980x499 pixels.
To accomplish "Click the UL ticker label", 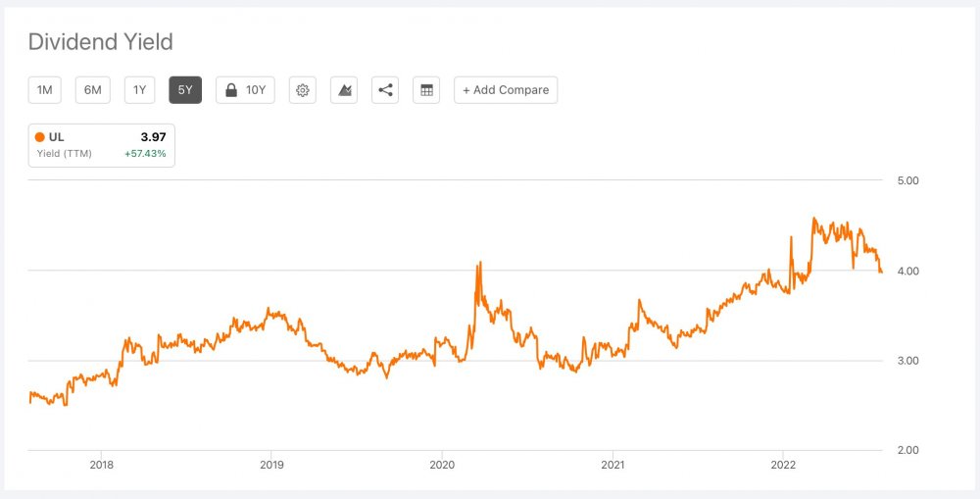I will [57, 137].
